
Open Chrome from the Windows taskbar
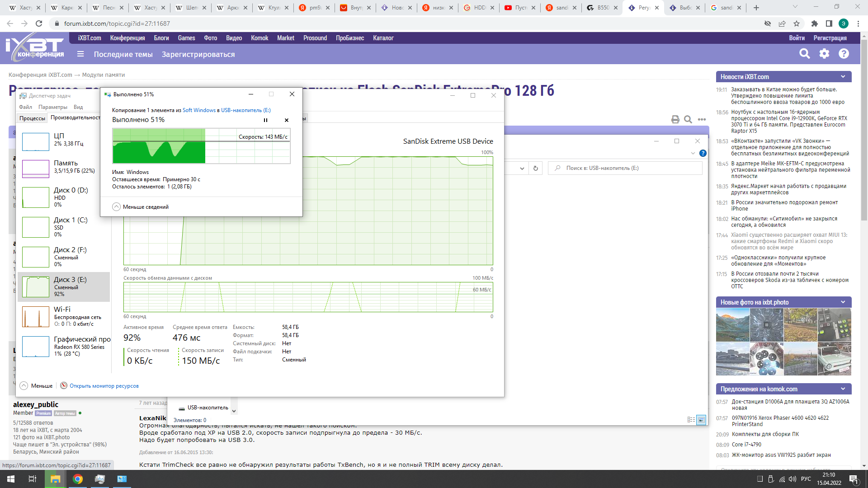(78, 479)
